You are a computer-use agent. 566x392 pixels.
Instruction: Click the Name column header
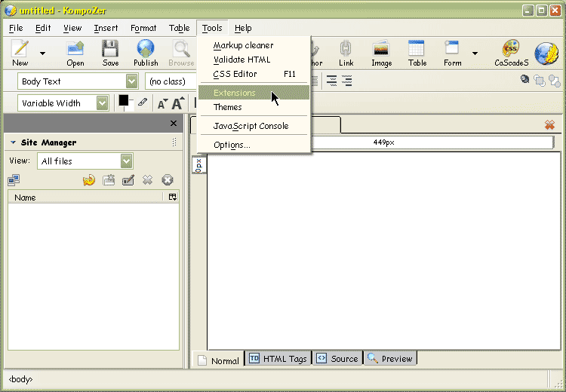point(85,198)
